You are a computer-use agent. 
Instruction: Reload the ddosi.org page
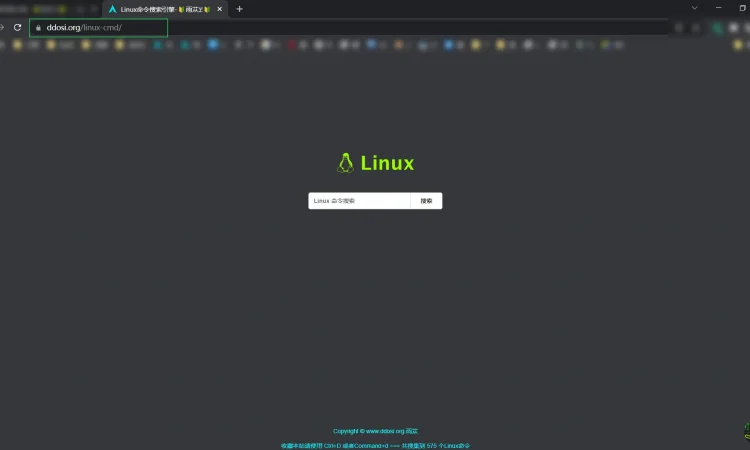[17, 27]
